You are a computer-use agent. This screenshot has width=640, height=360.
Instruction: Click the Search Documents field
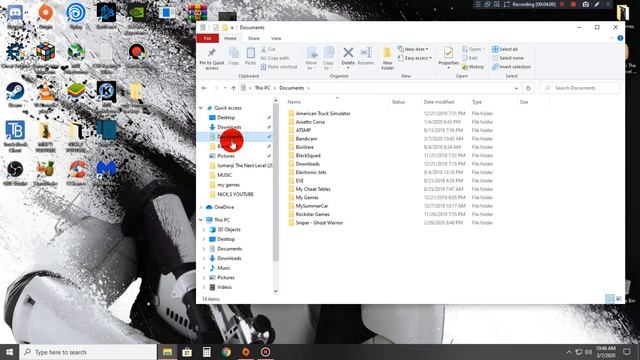(580, 88)
